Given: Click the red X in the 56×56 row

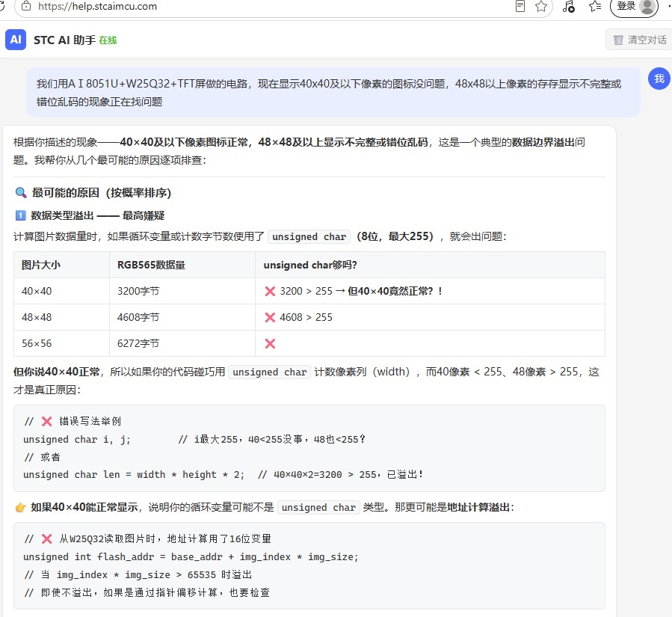Looking at the screenshot, I should pos(270,343).
